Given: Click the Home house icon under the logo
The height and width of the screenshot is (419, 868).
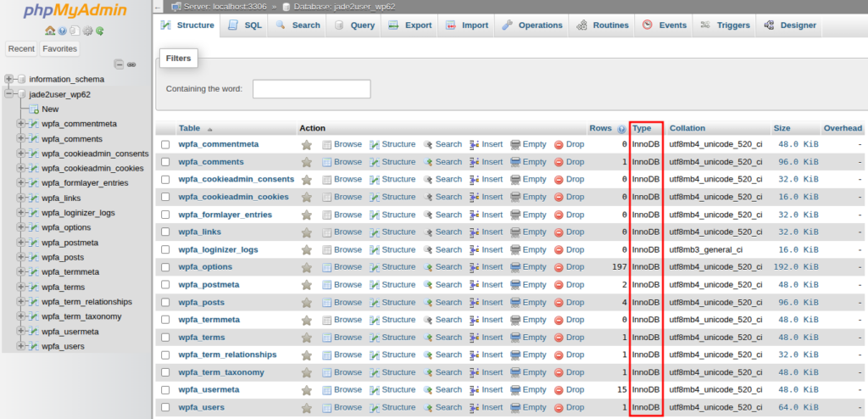Looking at the screenshot, I should pos(50,31).
